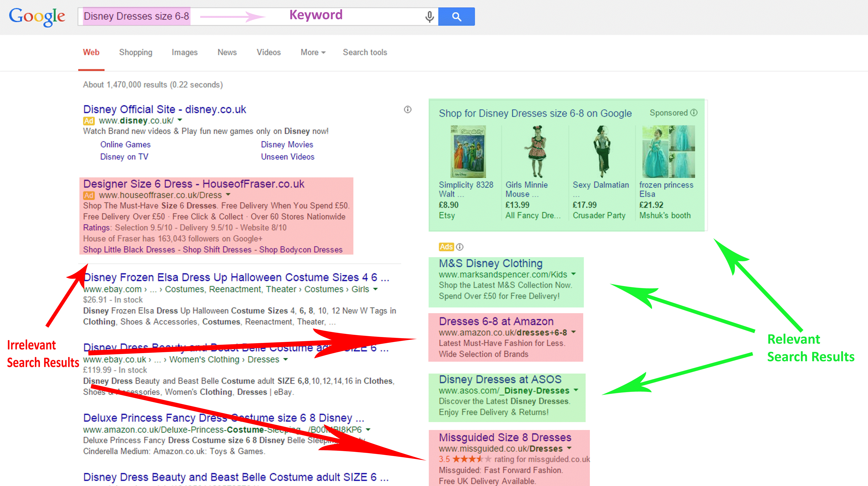Expand arrow after ebay.co.uk Dresses breadcrumb
The height and width of the screenshot is (486, 868).
pos(285,359)
